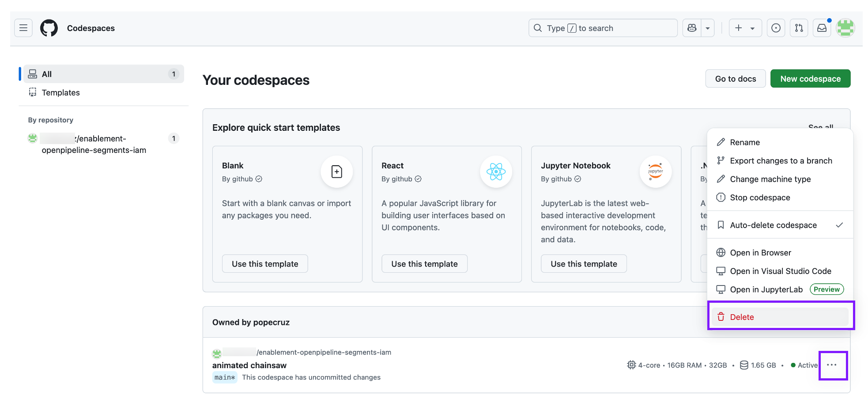Click the monitor icon next to Visual Studio Code

tap(721, 271)
